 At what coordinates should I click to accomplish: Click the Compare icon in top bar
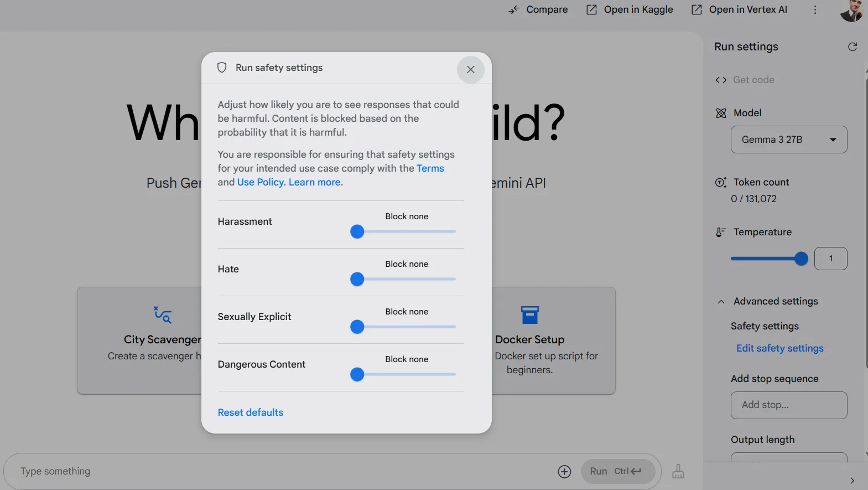coord(514,10)
